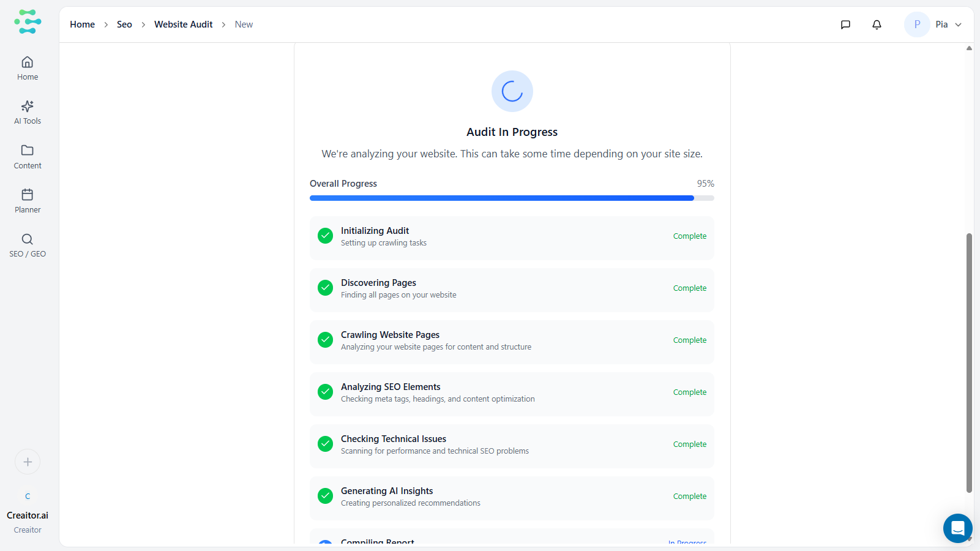Click the page vertical scrollbar
Viewport: 980px width, 551px height.
(969, 361)
